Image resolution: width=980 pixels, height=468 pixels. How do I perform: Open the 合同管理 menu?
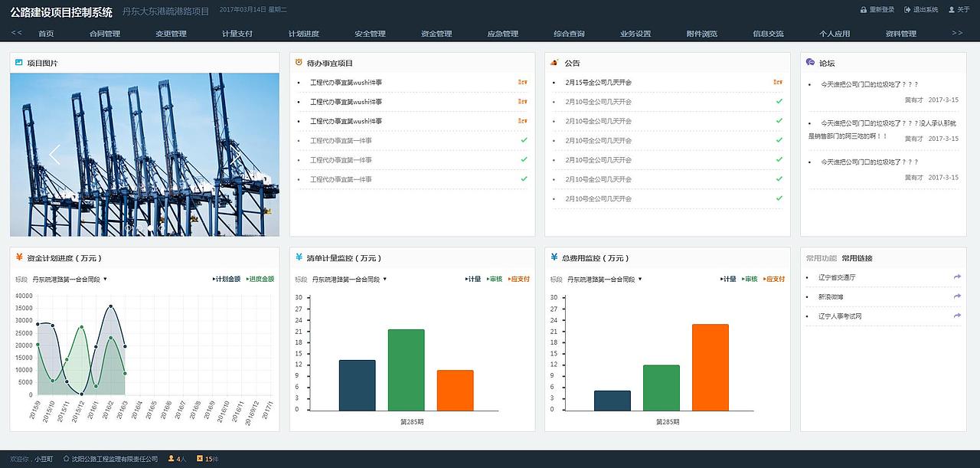pos(105,34)
